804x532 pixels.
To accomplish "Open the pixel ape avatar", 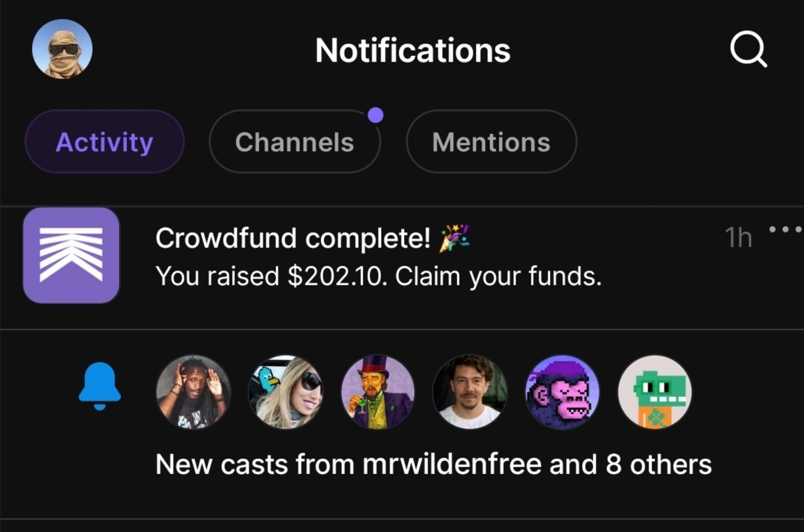I will click(x=562, y=392).
